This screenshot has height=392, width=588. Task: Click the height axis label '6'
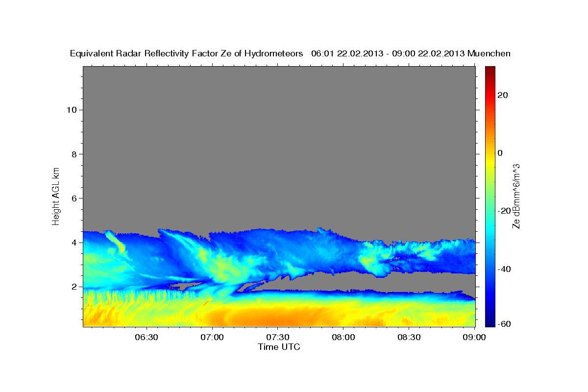click(x=73, y=198)
